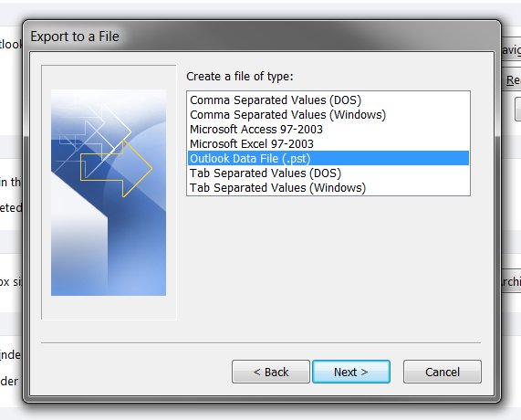Viewport: 521px width, 420px height.
Task: Click the background 'tlook' text behind dialog
Action: tap(11, 44)
